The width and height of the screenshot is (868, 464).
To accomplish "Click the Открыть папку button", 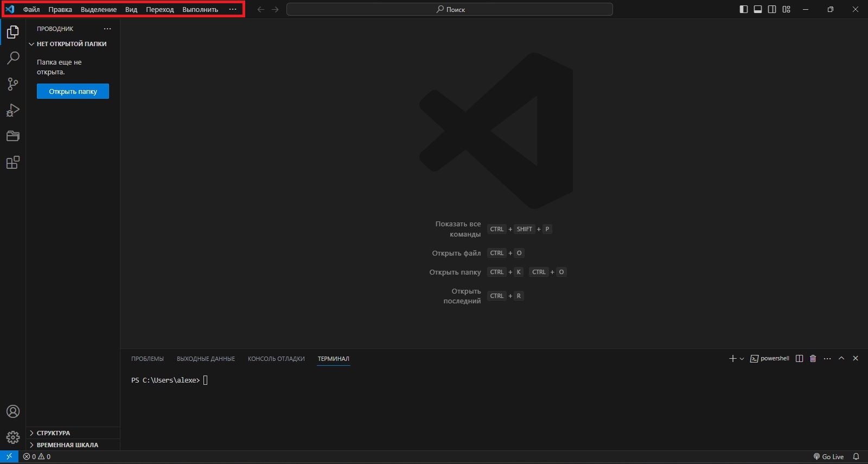I will click(x=73, y=91).
